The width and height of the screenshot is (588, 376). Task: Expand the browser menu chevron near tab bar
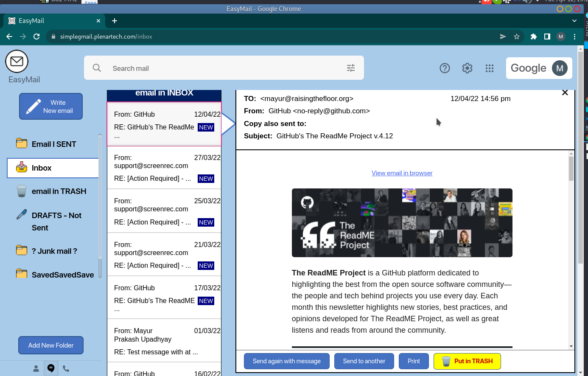tap(574, 20)
